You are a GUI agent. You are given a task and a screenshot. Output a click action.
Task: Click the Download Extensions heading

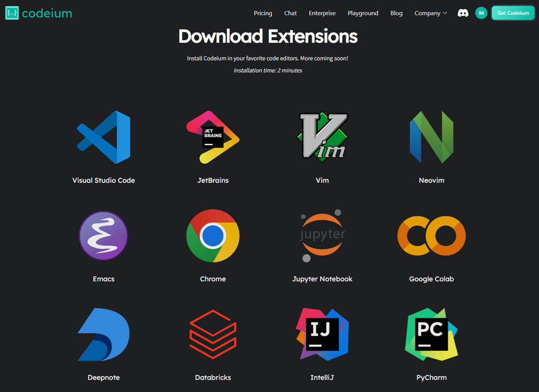coord(268,36)
